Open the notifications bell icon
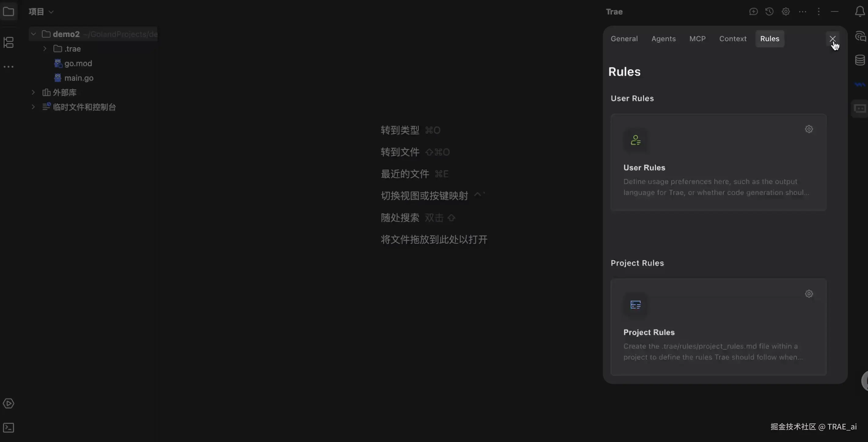 (x=859, y=12)
